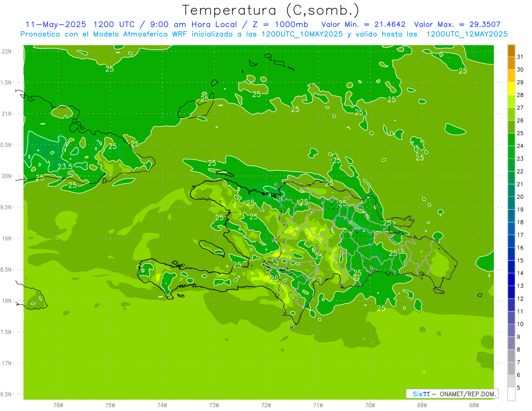Viewport: 532px width, 411px height.
Task: Click the "20" value on the color scale
Action: click(x=520, y=196)
